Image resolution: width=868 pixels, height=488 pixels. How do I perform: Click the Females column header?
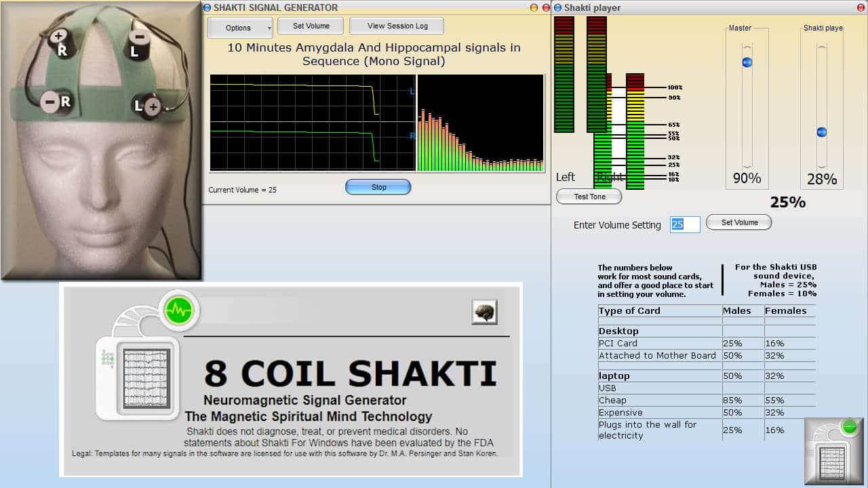[786, 310]
